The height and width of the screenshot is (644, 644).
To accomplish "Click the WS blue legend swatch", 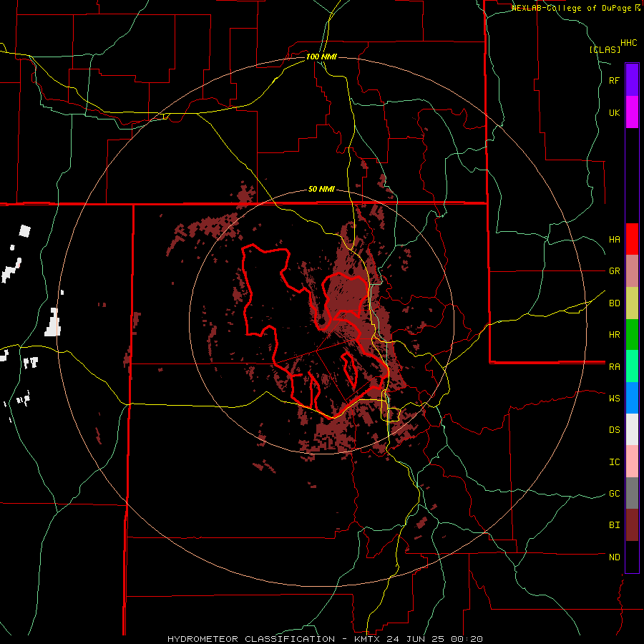I will [632, 398].
